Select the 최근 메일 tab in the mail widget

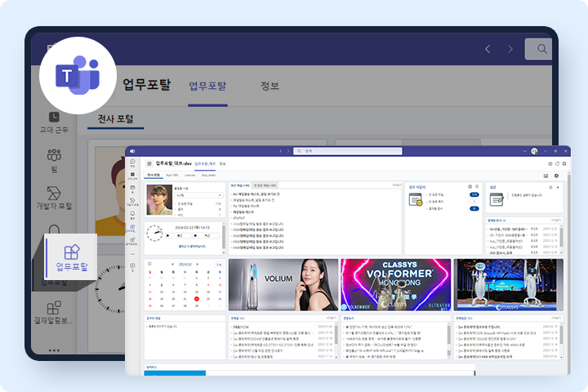point(240,185)
